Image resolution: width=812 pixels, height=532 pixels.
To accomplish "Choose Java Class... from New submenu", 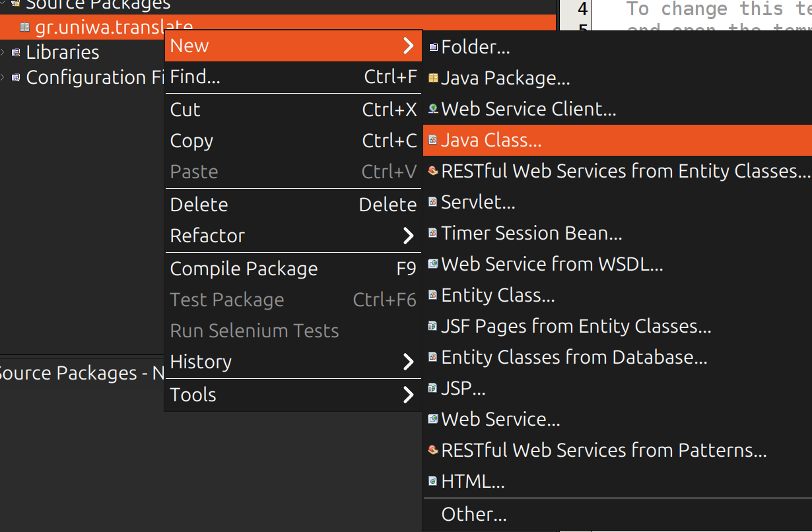I will click(491, 140).
